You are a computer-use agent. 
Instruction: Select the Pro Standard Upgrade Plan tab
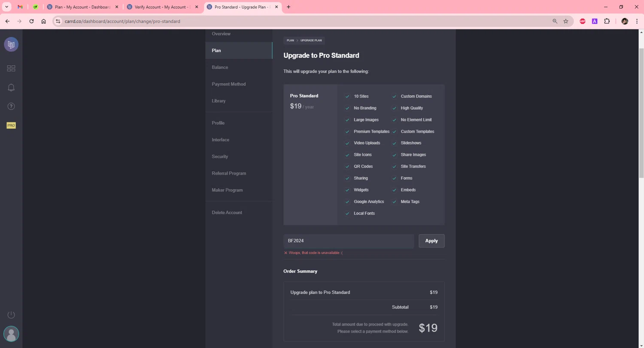pyautogui.click(x=242, y=7)
